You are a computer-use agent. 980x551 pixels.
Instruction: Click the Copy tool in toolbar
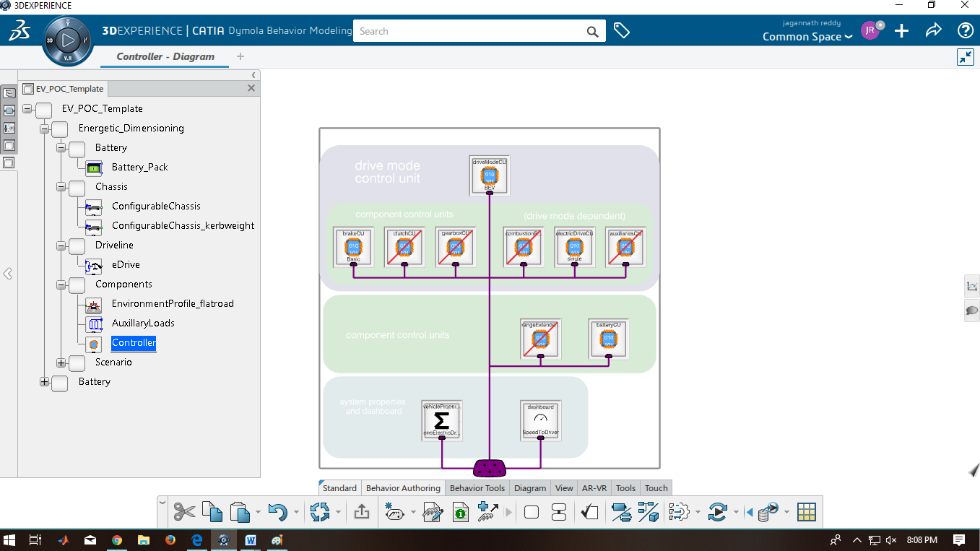point(212,513)
